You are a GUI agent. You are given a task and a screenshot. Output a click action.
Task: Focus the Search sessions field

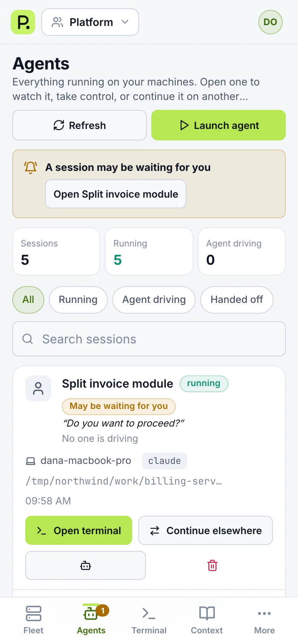[149, 339]
